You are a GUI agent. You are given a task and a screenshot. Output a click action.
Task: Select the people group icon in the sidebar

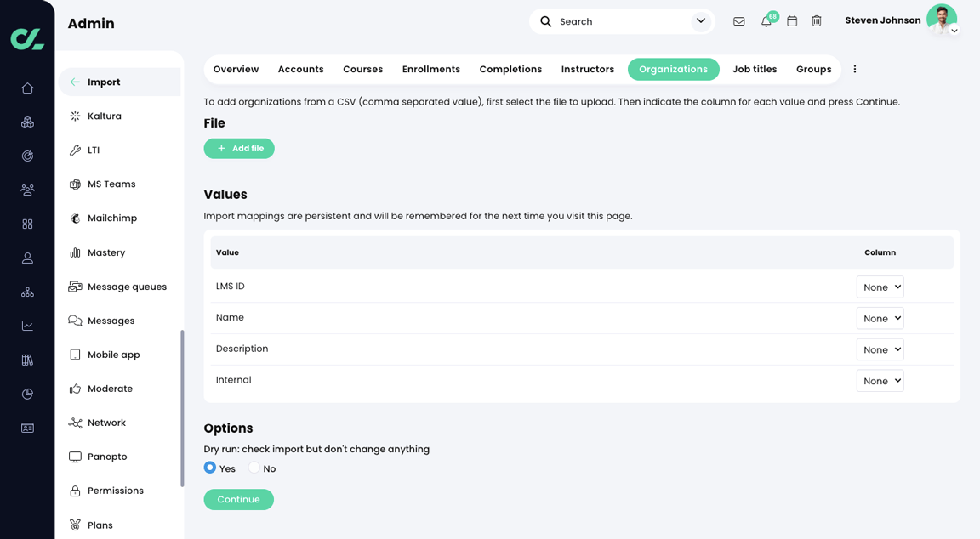coord(27,190)
